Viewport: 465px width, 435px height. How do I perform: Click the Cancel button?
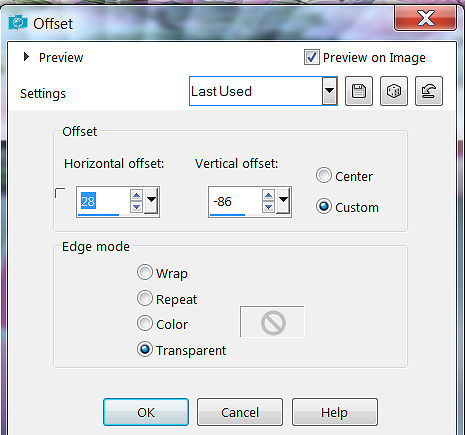point(240,412)
